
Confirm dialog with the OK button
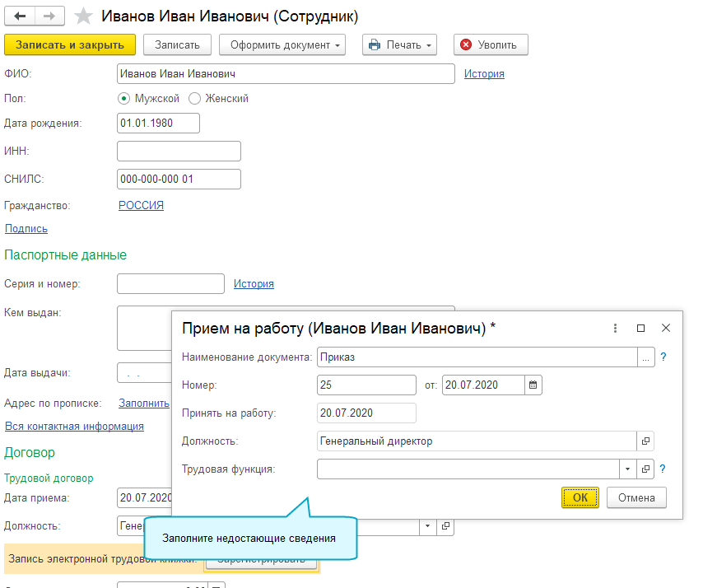[580, 497]
